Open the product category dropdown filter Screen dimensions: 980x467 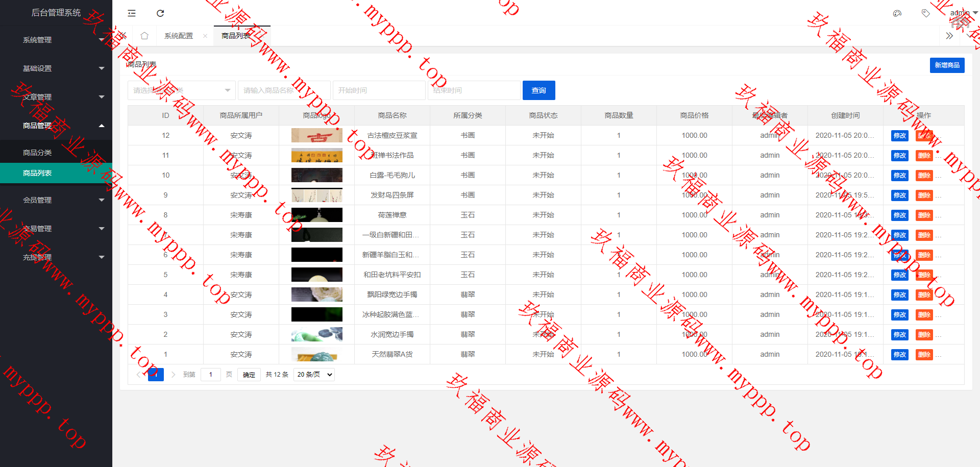pos(181,90)
